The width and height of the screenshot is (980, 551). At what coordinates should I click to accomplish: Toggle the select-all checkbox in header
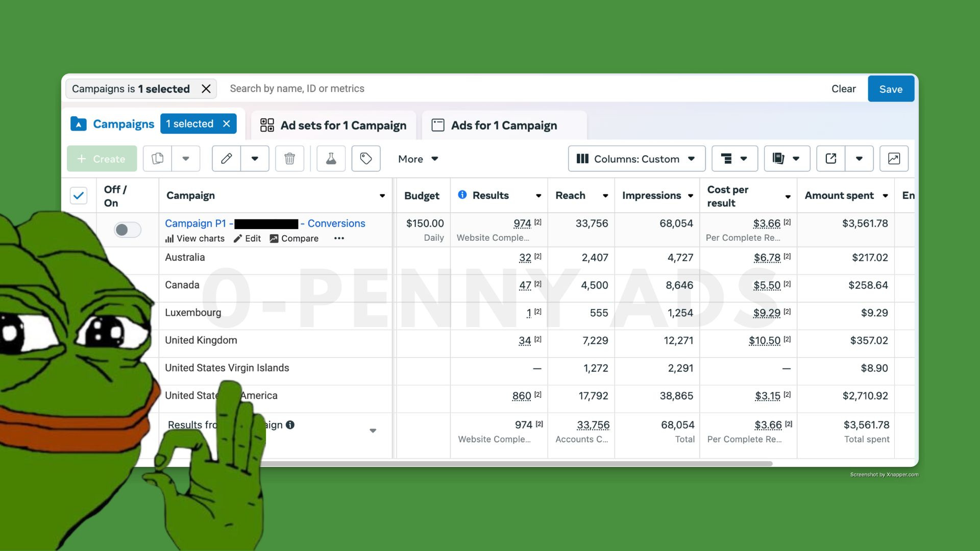coord(79,195)
